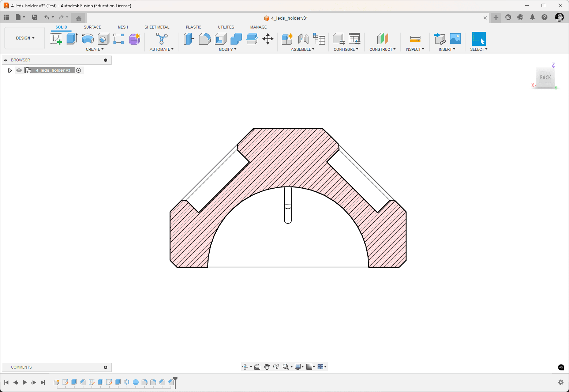Select the Offset Plane construct icon

[382, 38]
